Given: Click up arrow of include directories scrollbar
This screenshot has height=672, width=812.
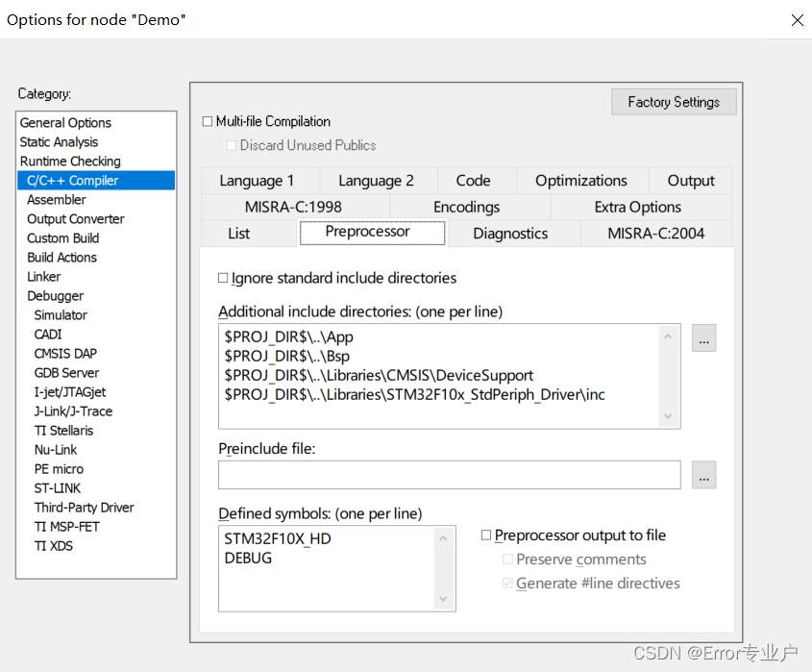Looking at the screenshot, I should [x=668, y=336].
